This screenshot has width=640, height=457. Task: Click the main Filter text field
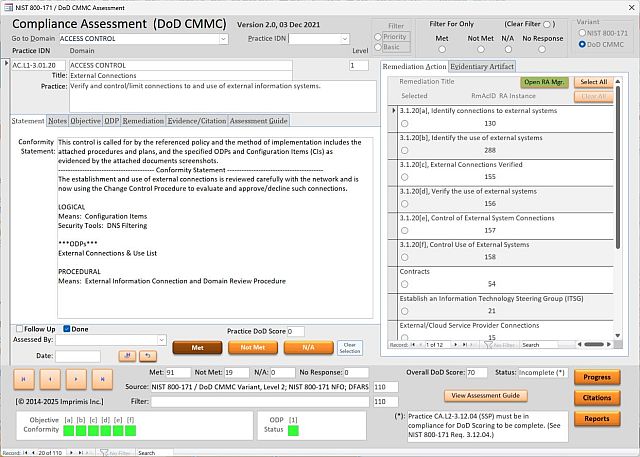click(x=260, y=402)
